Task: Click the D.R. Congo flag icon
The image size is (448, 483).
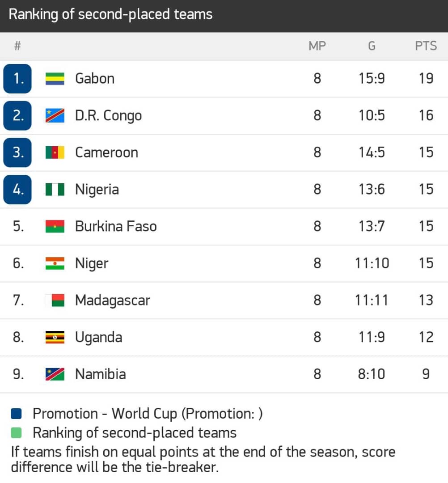Action: point(55,116)
